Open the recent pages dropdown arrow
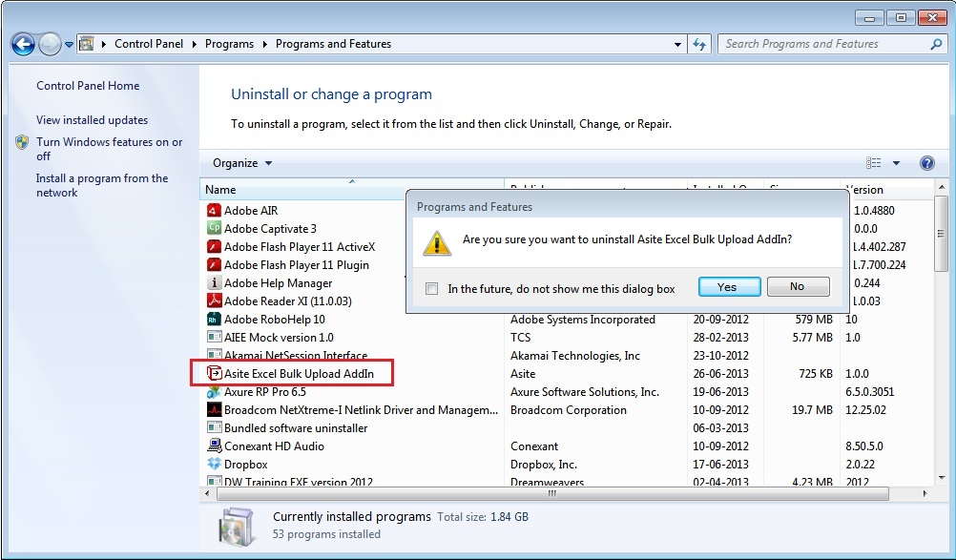This screenshot has height=560, width=956. 69,45
